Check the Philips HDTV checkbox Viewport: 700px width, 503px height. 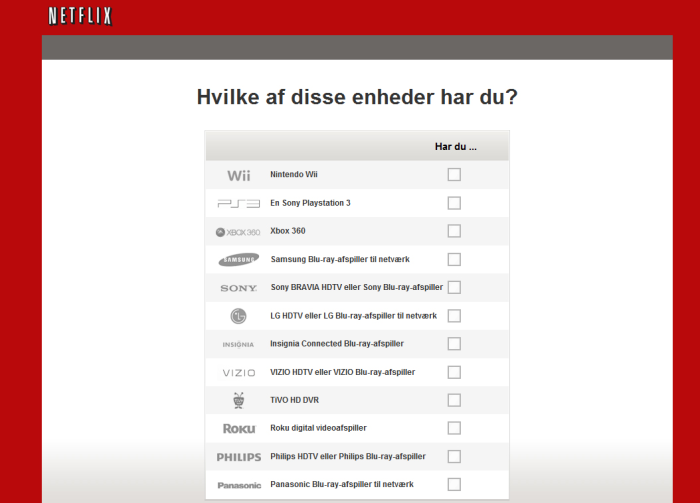[x=454, y=457]
